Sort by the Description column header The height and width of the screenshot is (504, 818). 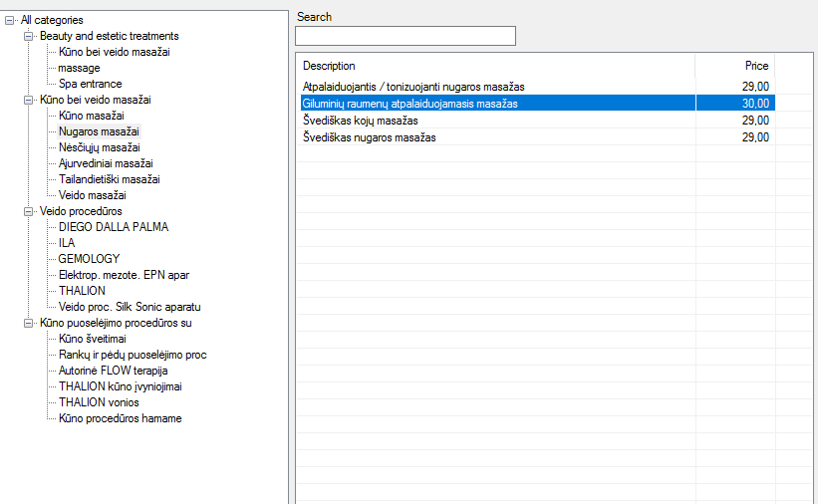coord(495,66)
